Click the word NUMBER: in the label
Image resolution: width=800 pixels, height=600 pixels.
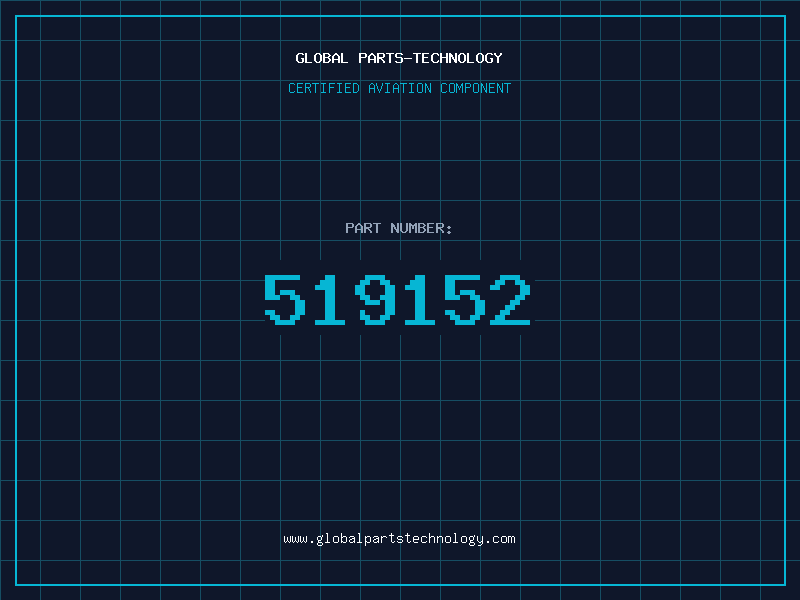click(421, 228)
